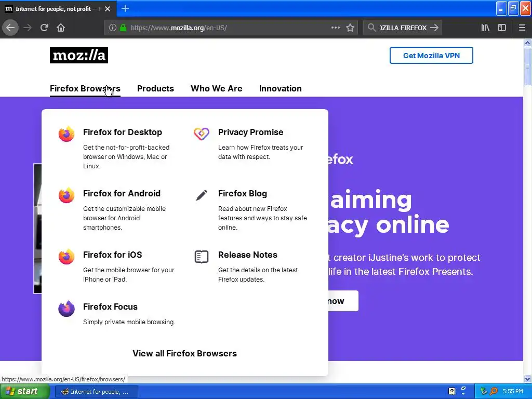The image size is (532, 399).
Task: Open the Who We Are menu
Action: pos(217,88)
